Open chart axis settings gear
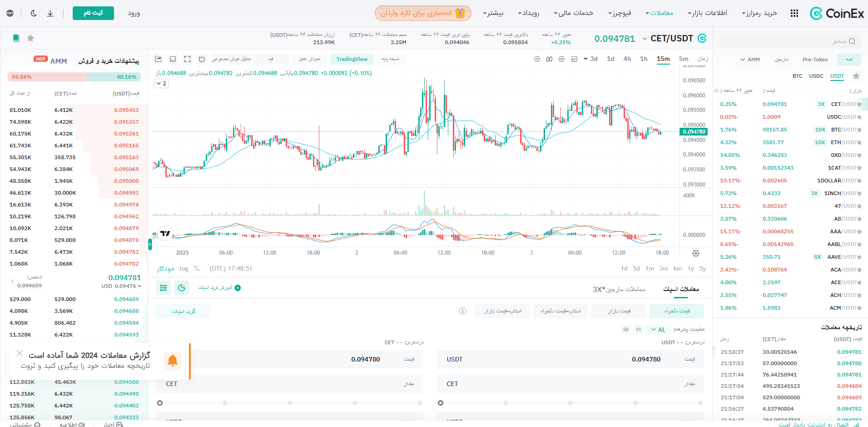 (x=696, y=253)
